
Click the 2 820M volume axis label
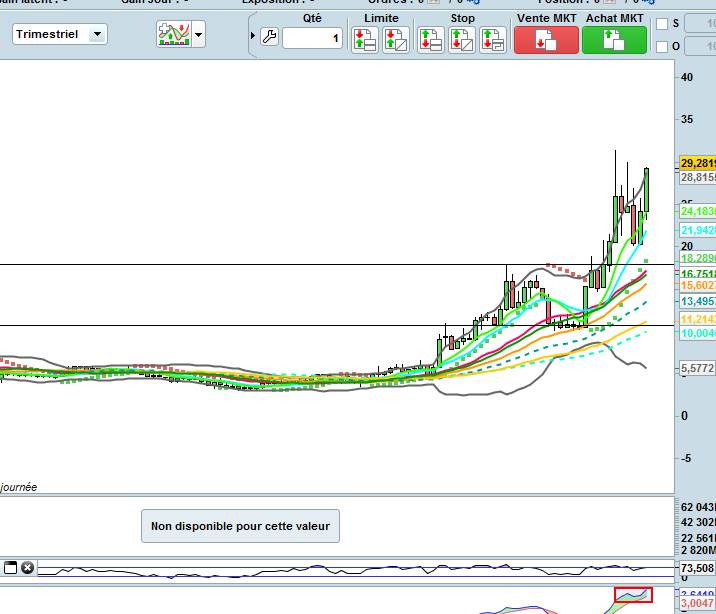[x=698, y=550]
